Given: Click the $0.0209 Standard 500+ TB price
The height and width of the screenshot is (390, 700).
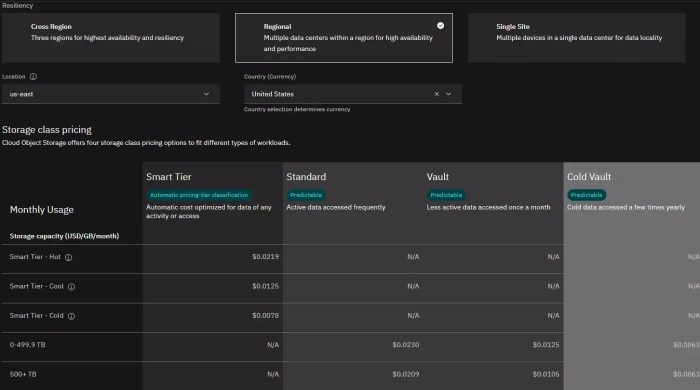Looking at the screenshot, I should (405, 374).
